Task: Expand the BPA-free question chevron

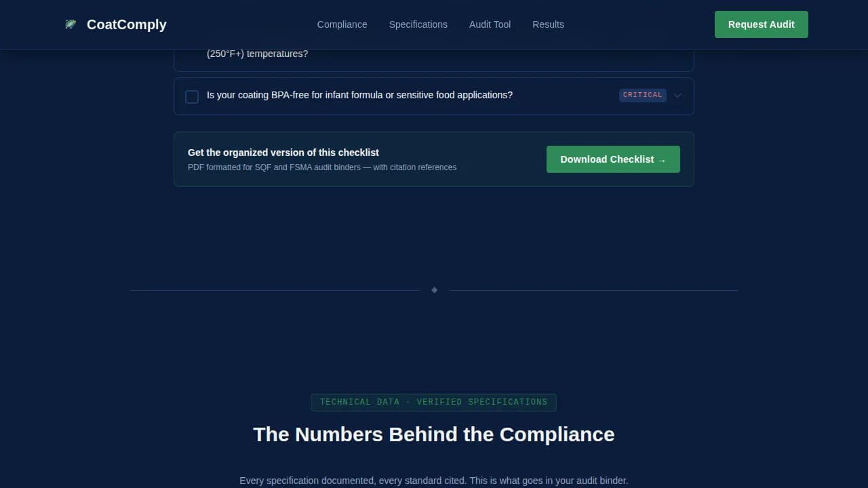Action: 677,96
